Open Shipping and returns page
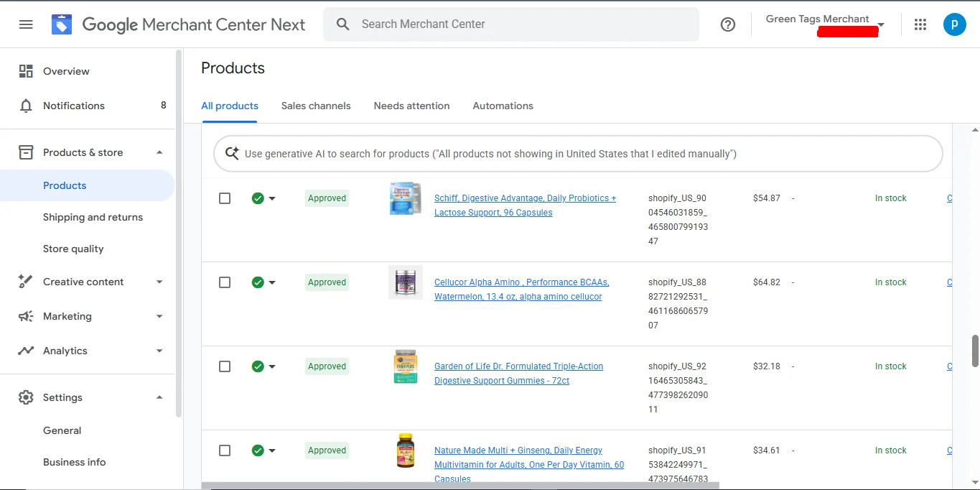The image size is (980, 490). click(93, 217)
